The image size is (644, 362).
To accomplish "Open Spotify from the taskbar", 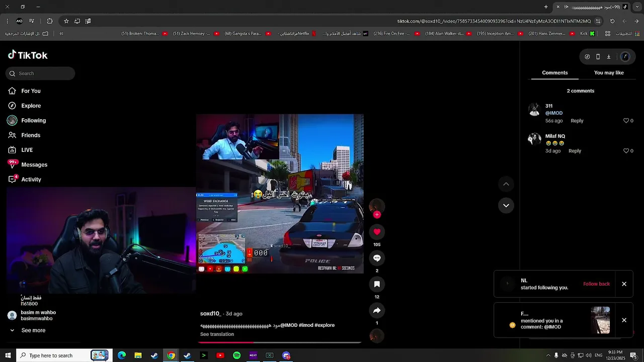I will coord(236,355).
